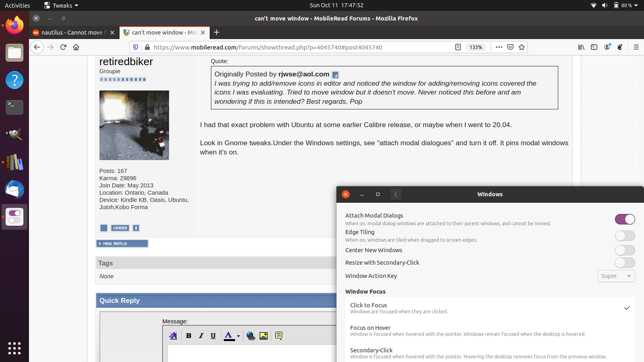The width and height of the screenshot is (644, 362).
Task: Open Terminal from the dock
Action: click(14, 107)
